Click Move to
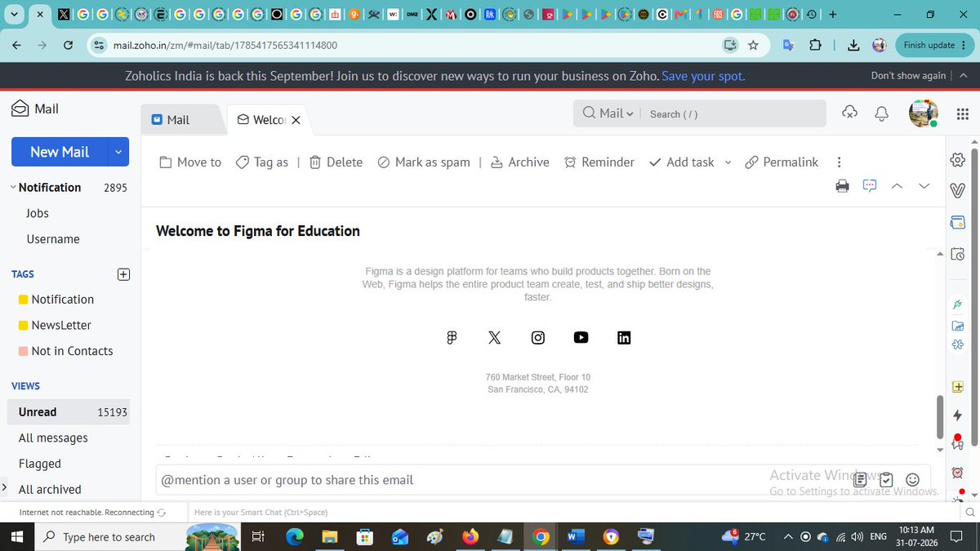 pos(190,162)
